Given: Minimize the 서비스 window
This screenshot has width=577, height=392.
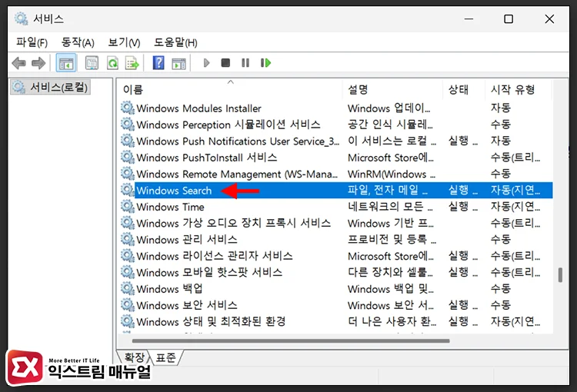Looking at the screenshot, I should click(x=469, y=18).
